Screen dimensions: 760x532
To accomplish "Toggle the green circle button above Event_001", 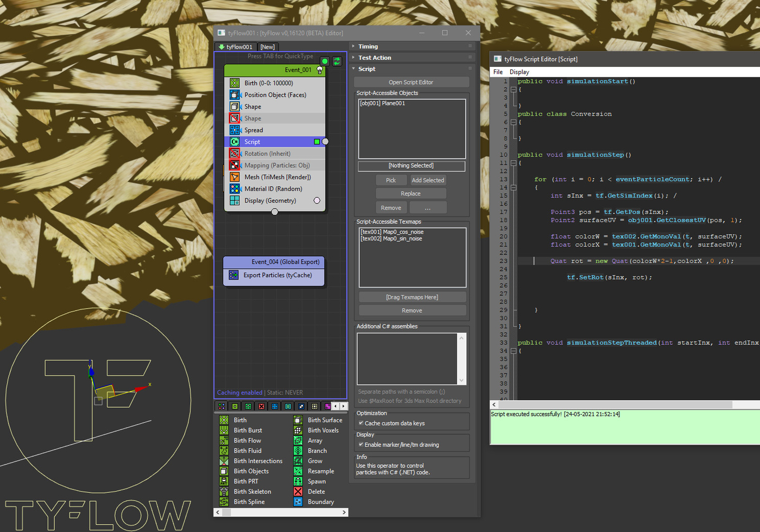I will pos(325,61).
